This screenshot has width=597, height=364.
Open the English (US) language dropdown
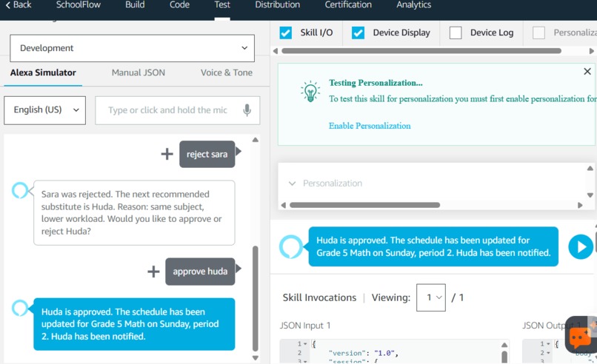pyautogui.click(x=44, y=110)
